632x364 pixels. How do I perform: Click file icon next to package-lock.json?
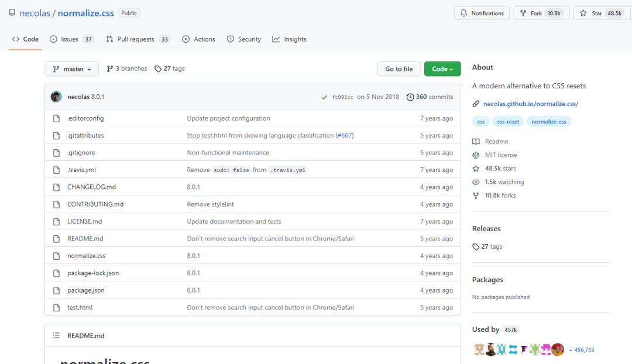56,273
